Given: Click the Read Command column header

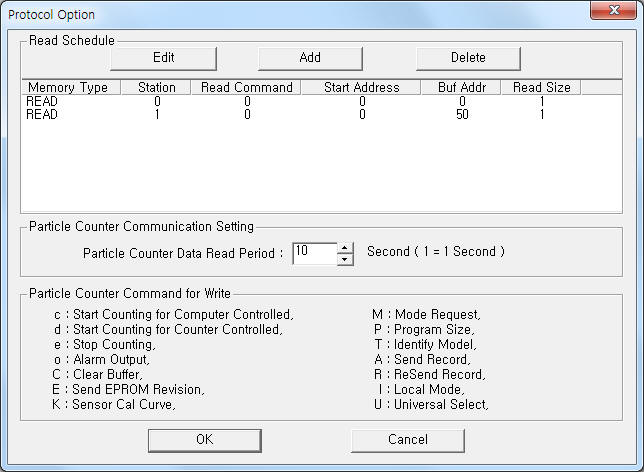Looking at the screenshot, I should pyautogui.click(x=246, y=87).
